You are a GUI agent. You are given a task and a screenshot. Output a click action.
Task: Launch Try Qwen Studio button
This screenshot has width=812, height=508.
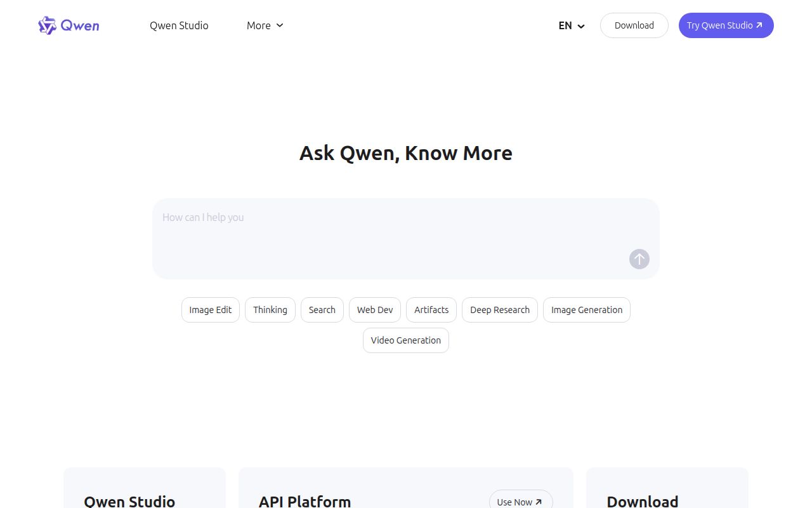(726, 25)
